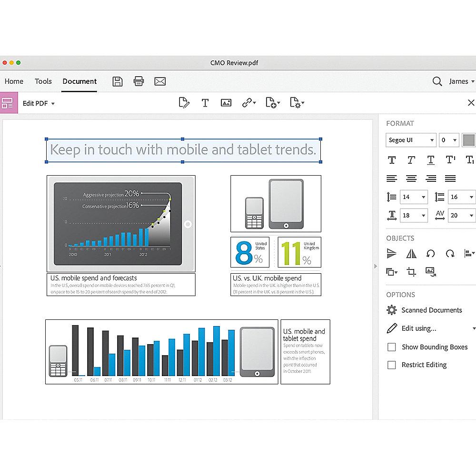Viewport: 476px width, 476px height.
Task: Open the Segoe UI font dropdown
Action: 410,140
